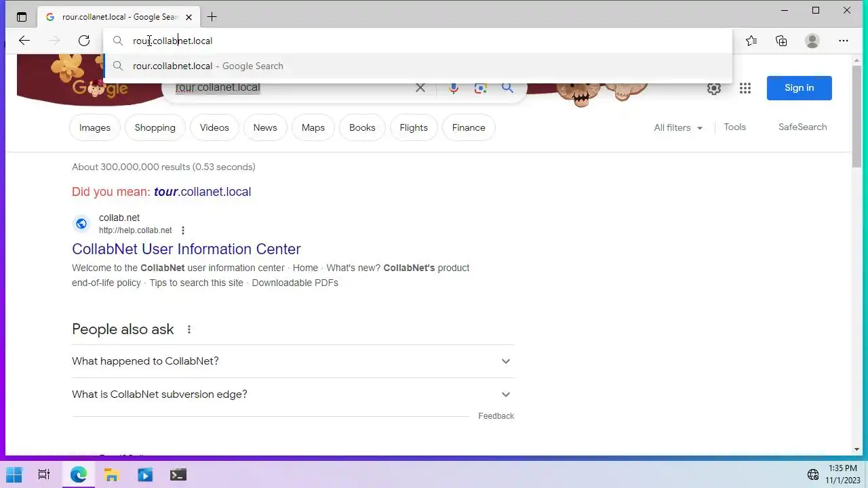Open the Google apps grid
This screenshot has height=488, width=868.
[745, 88]
